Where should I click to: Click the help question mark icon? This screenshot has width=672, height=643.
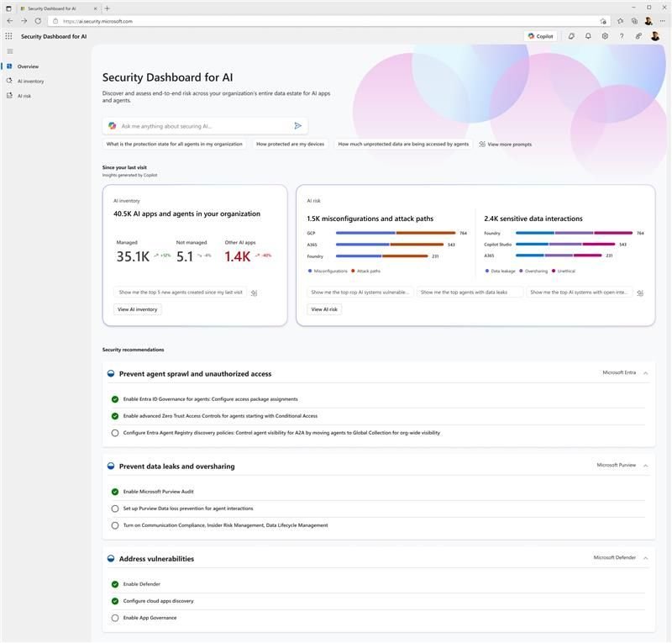[x=622, y=36]
